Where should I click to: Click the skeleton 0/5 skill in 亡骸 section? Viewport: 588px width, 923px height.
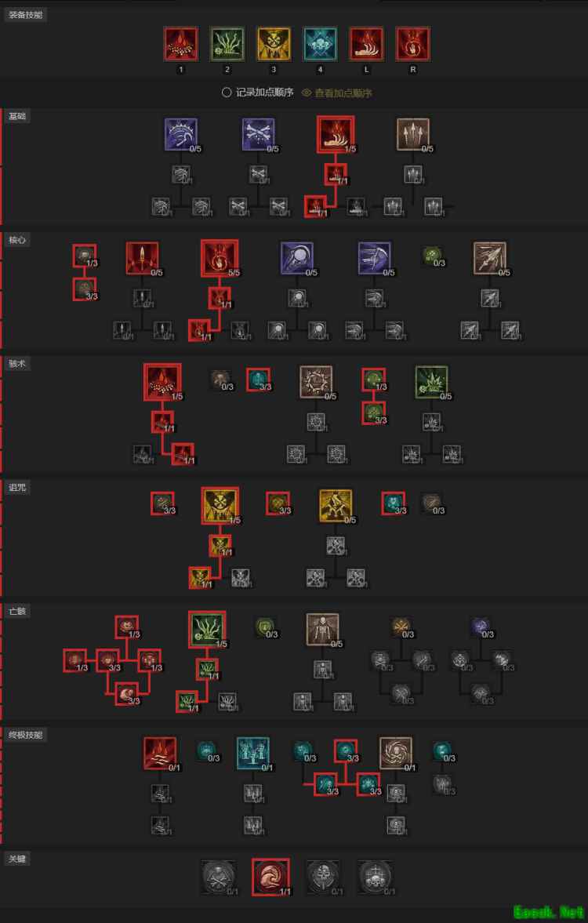322,630
